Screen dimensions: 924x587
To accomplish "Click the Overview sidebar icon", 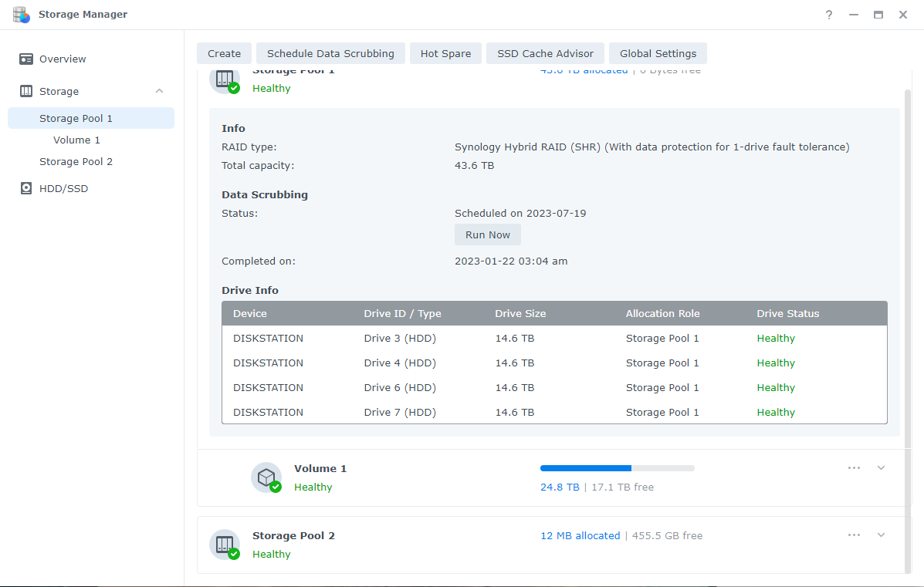I will pyautogui.click(x=26, y=59).
